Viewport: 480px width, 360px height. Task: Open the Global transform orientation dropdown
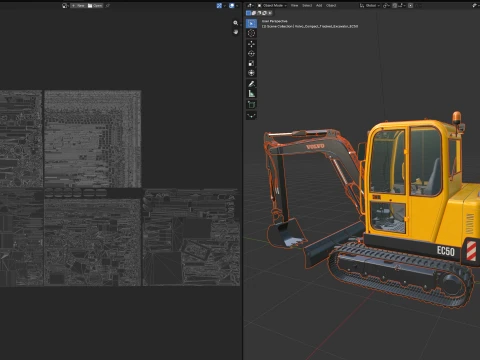pos(370,6)
